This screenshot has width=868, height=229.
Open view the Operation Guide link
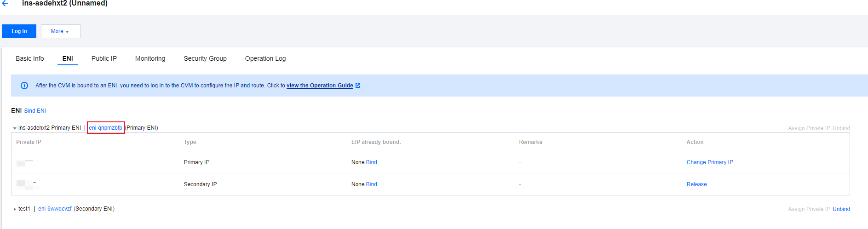(320, 86)
